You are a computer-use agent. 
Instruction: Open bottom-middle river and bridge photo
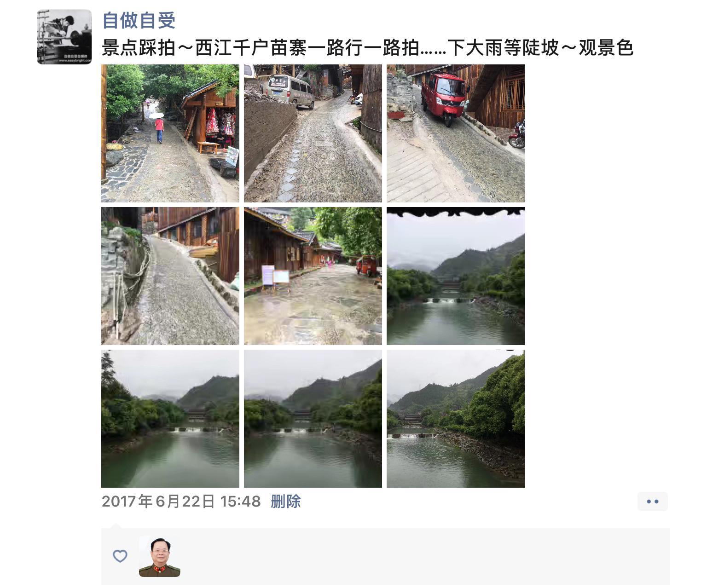click(x=313, y=419)
